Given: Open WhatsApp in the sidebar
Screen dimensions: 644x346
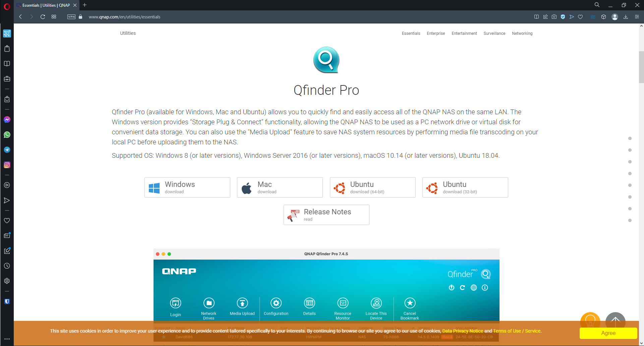Looking at the screenshot, I should pyautogui.click(x=7, y=135).
